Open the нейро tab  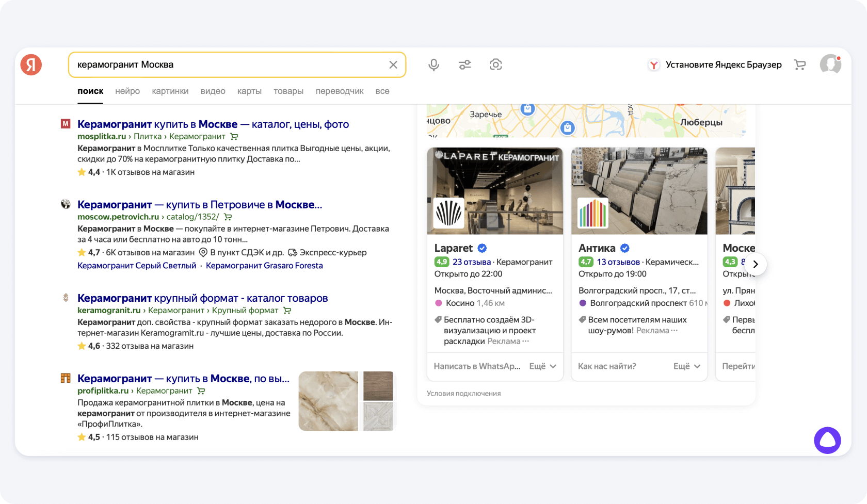127,91
